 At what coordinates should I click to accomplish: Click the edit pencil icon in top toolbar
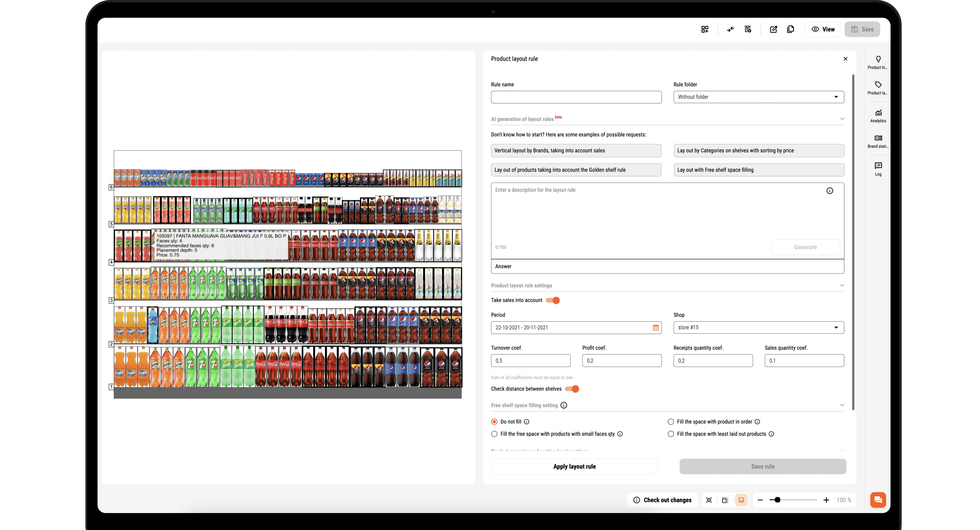click(773, 29)
